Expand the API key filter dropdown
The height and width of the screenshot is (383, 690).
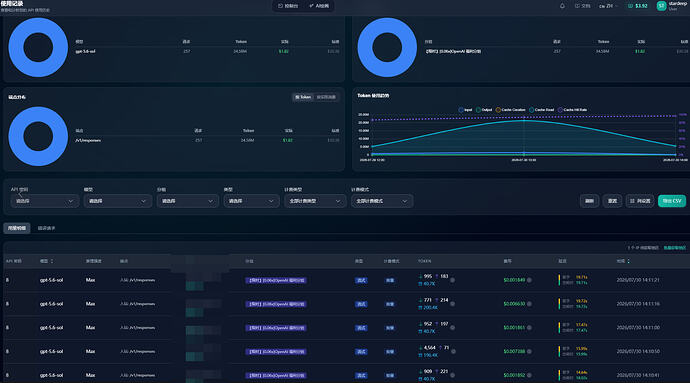pyautogui.click(x=44, y=201)
